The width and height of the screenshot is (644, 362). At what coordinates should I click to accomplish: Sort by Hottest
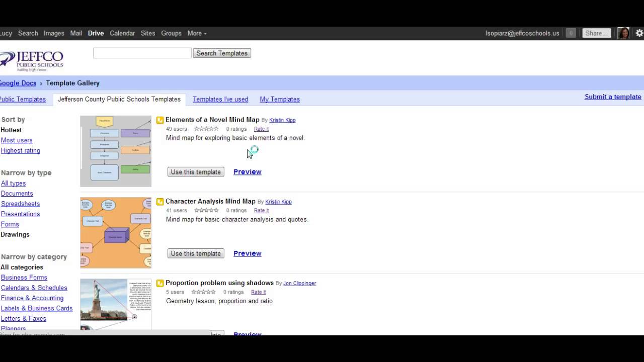pyautogui.click(x=11, y=130)
